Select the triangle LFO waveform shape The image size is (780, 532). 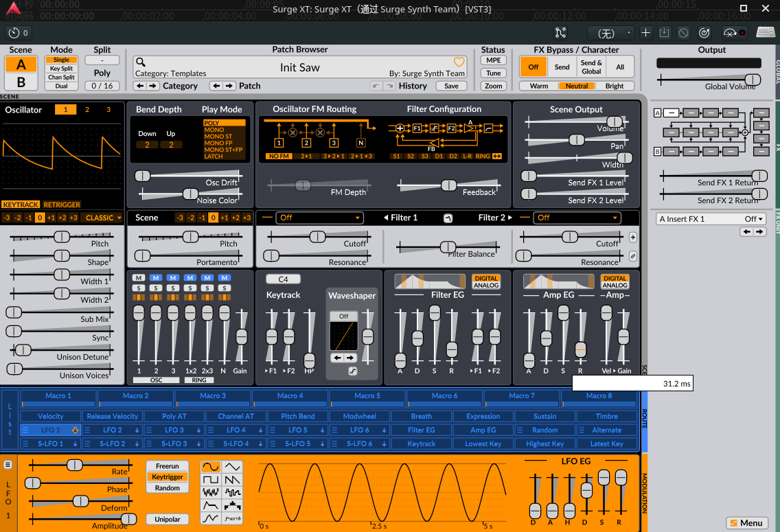[x=232, y=466]
